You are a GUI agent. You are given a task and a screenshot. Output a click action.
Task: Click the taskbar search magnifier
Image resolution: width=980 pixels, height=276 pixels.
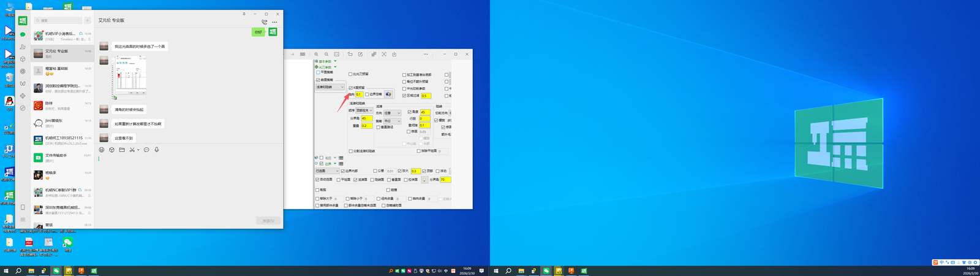click(18, 270)
